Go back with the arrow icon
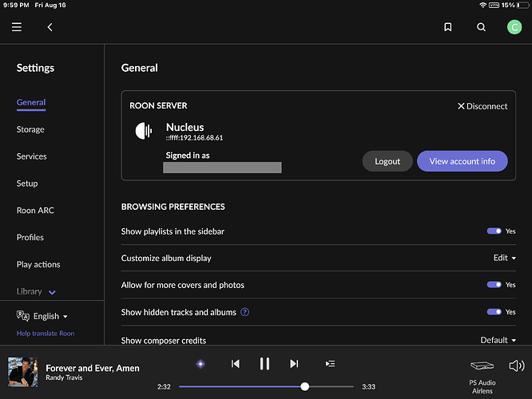This screenshot has width=532, height=399. point(50,27)
